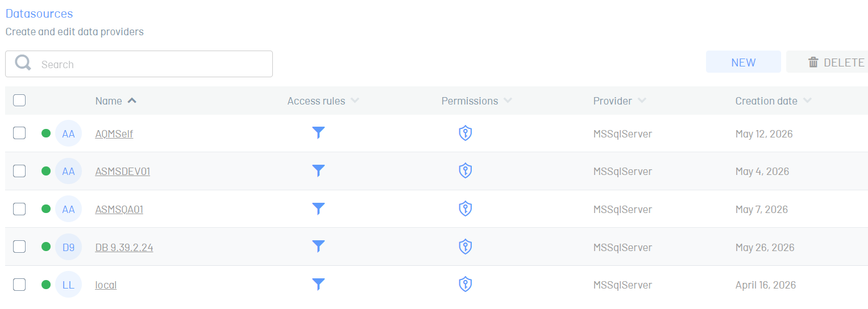Viewport: 868px width, 309px height.
Task: Open the ASMSQA01 datasource link
Action: pos(119,209)
